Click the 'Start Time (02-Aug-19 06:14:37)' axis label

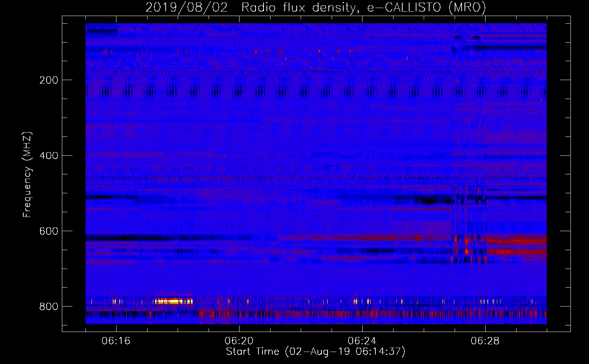coord(316,352)
